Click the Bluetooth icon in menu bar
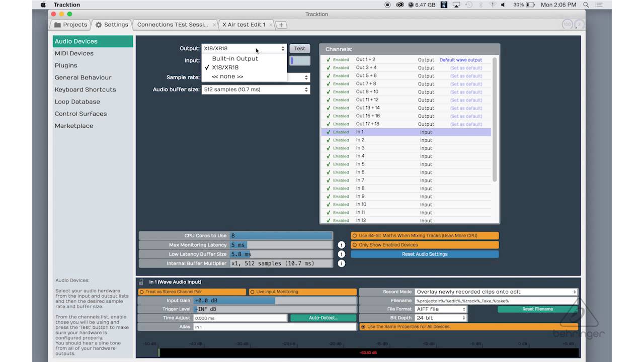The width and height of the screenshot is (644, 362). (480, 5)
